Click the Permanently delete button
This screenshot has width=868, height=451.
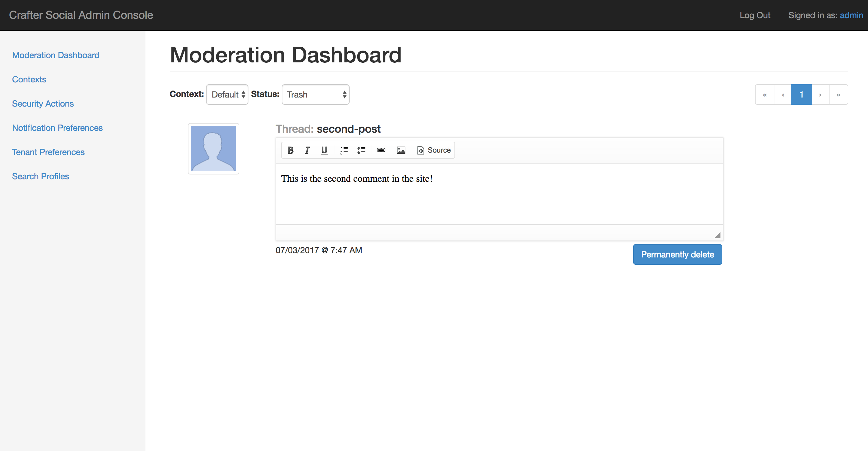(677, 255)
